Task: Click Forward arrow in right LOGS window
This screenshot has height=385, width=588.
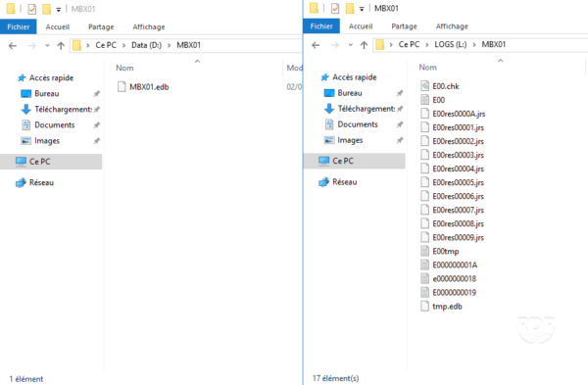Action: pyautogui.click(x=335, y=45)
